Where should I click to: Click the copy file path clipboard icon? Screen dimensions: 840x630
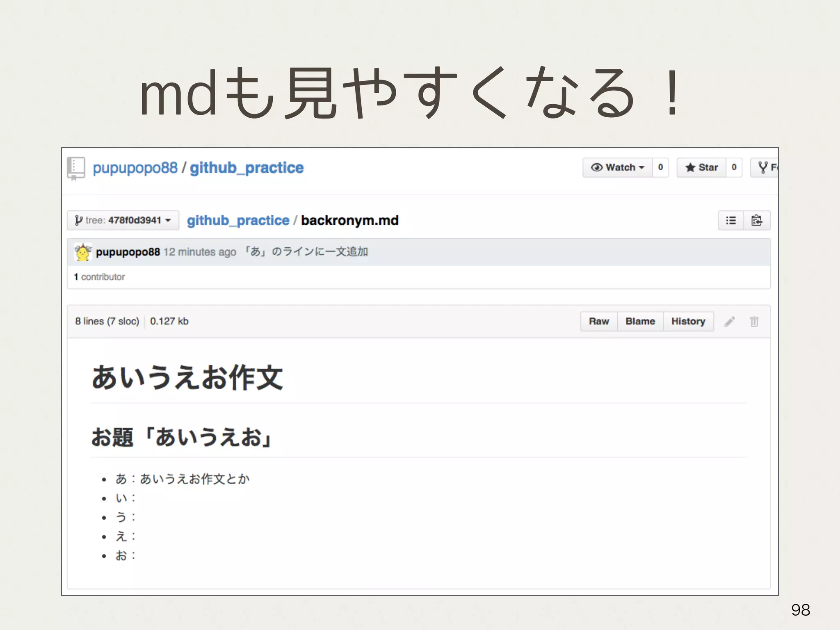tap(757, 221)
